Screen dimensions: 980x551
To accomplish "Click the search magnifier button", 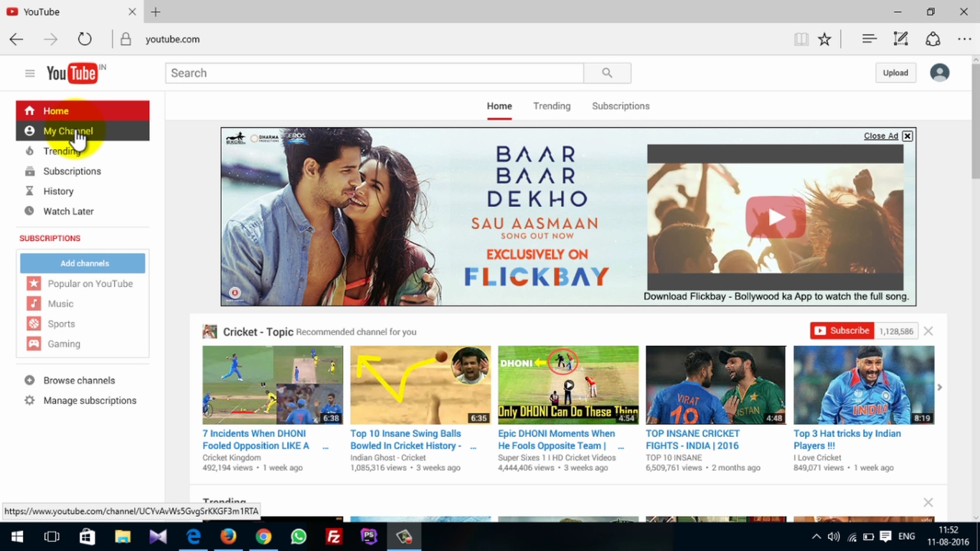I will pyautogui.click(x=607, y=73).
